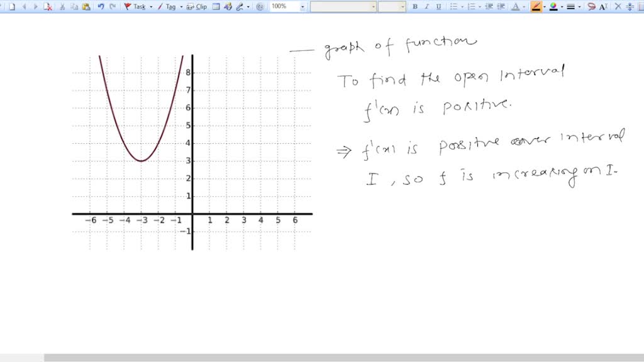Open the zoom level dropdown

[x=303, y=7]
